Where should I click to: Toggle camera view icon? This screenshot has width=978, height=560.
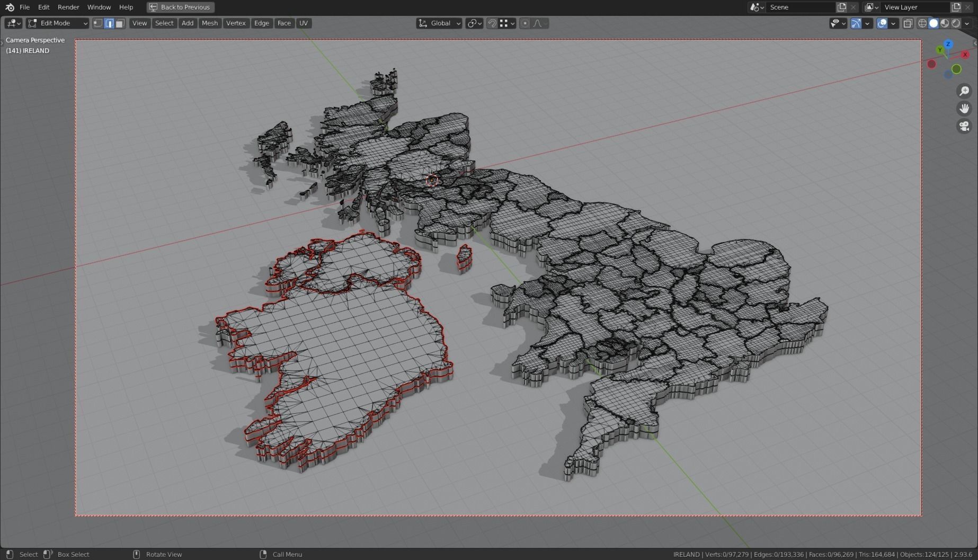click(964, 126)
